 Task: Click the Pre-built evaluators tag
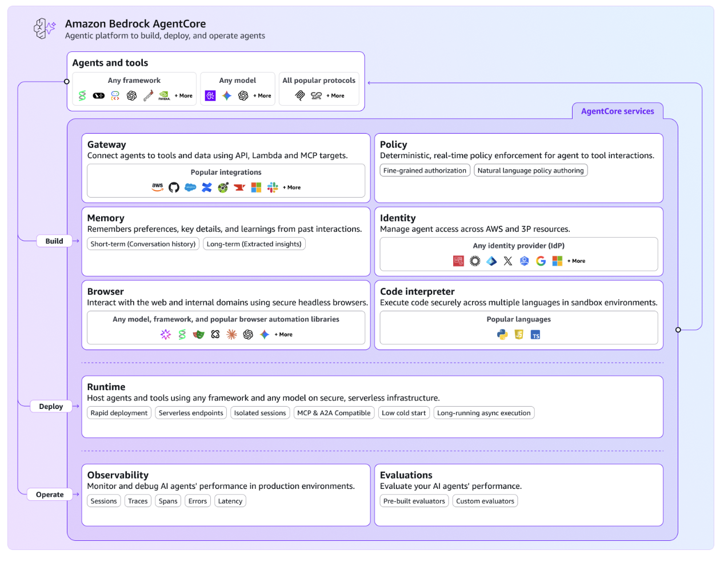tap(414, 501)
